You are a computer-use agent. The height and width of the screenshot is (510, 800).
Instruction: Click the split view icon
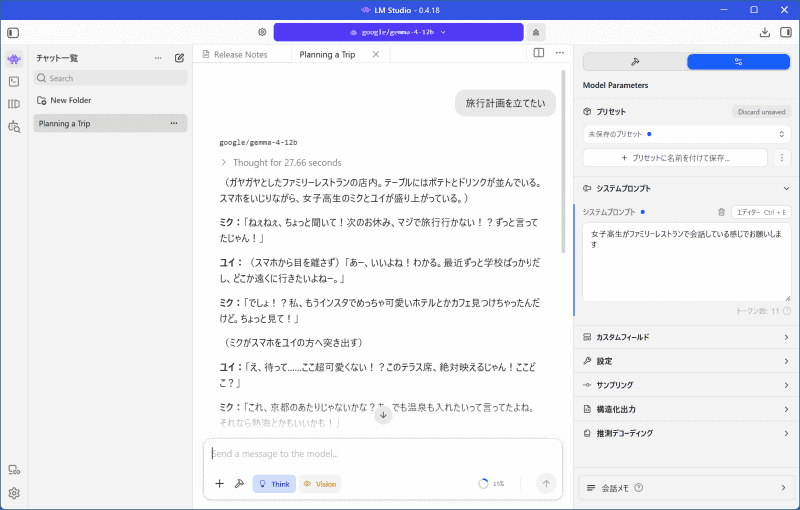coord(539,53)
